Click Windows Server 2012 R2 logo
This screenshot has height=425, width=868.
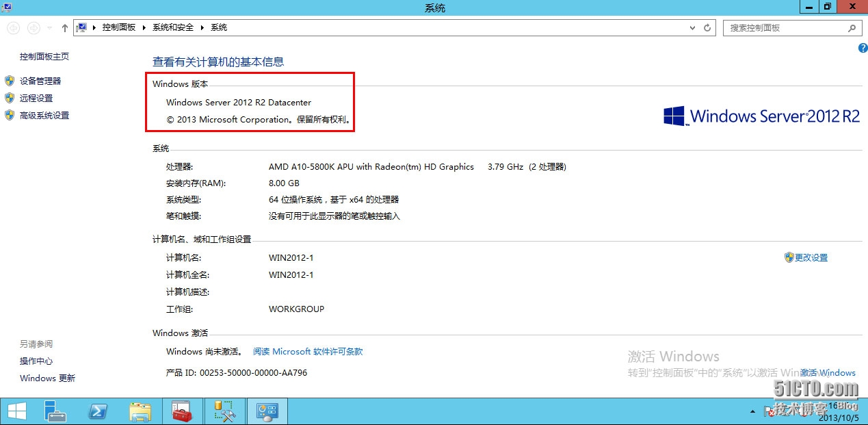pos(761,116)
